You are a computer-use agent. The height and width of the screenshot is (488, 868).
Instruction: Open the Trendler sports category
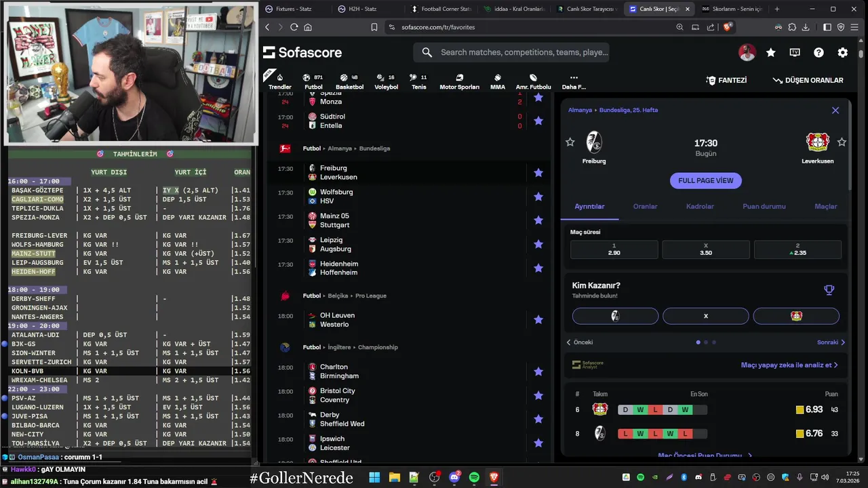click(279, 81)
